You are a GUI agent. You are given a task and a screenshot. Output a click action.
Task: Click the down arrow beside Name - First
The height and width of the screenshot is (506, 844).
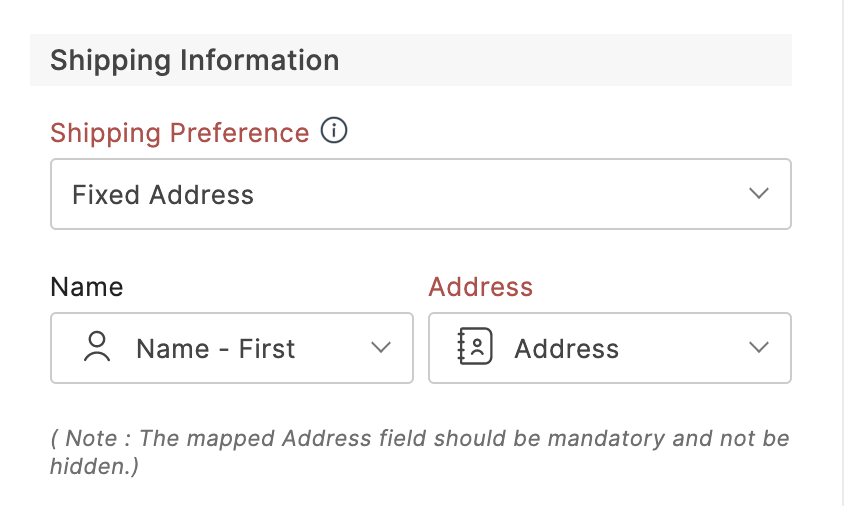(x=381, y=348)
